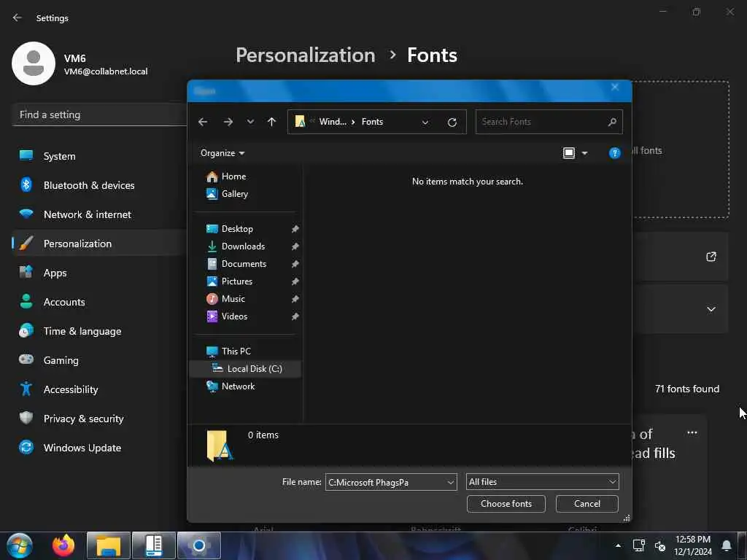This screenshot has width=747, height=560.
Task: Go back in Settings window
Action: (x=18, y=17)
